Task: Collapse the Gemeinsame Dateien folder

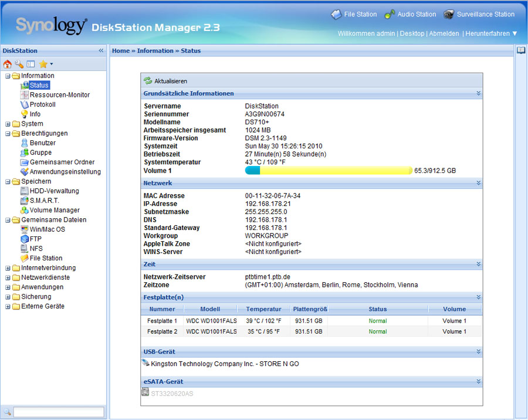Action: tap(8, 221)
